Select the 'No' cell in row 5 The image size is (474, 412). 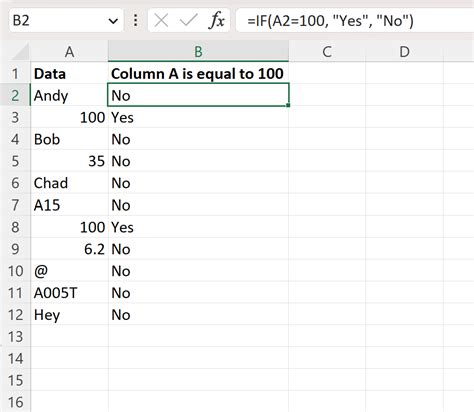[198, 161]
